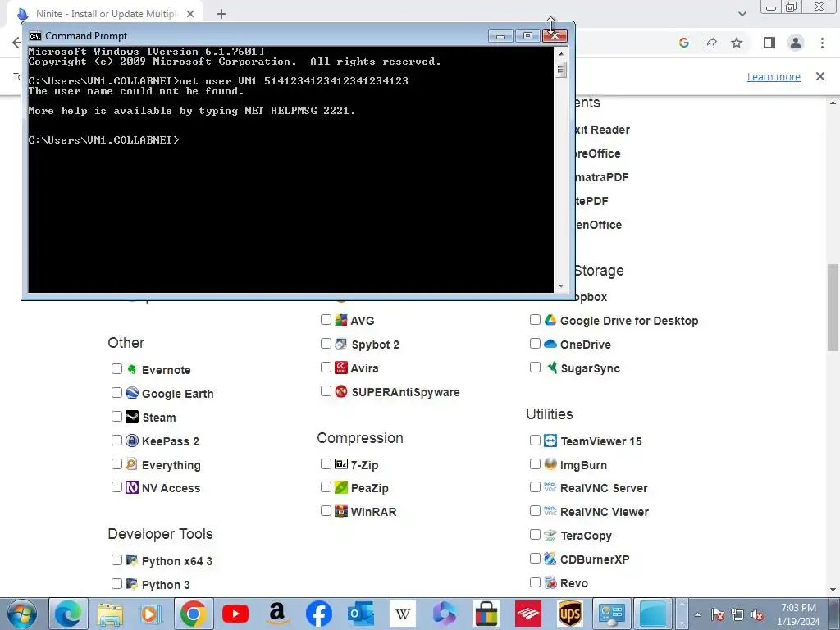Screen dimensions: 840x630
Task: Select the Ninite browser tab
Action: 106,14
